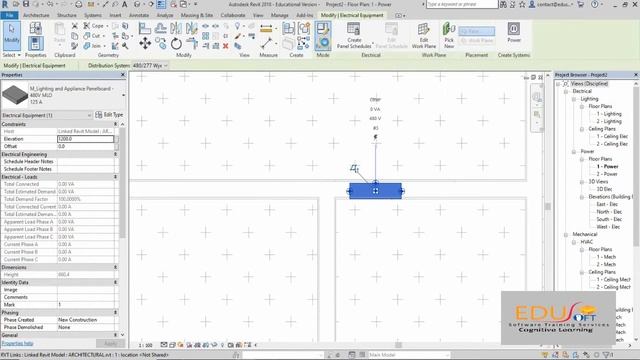
Task: Open 1 - Lighting floor plan
Action: point(609,114)
